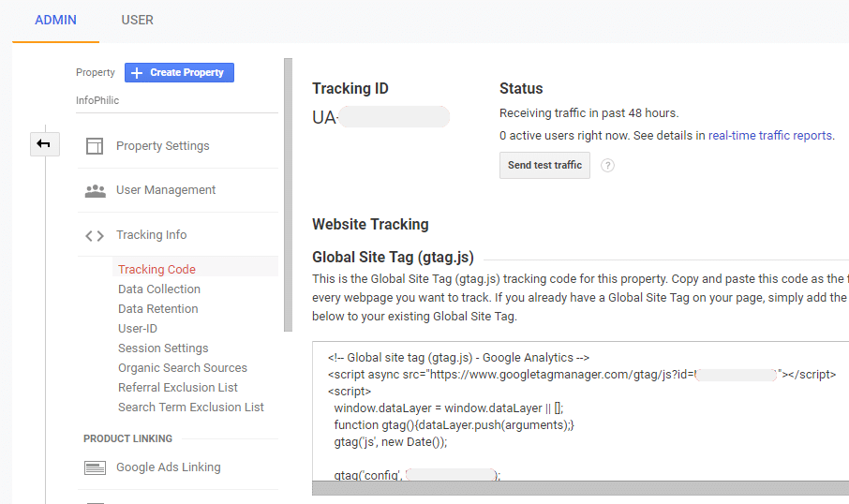Click the Website Tracking heading
849x504 pixels.
pos(370,224)
